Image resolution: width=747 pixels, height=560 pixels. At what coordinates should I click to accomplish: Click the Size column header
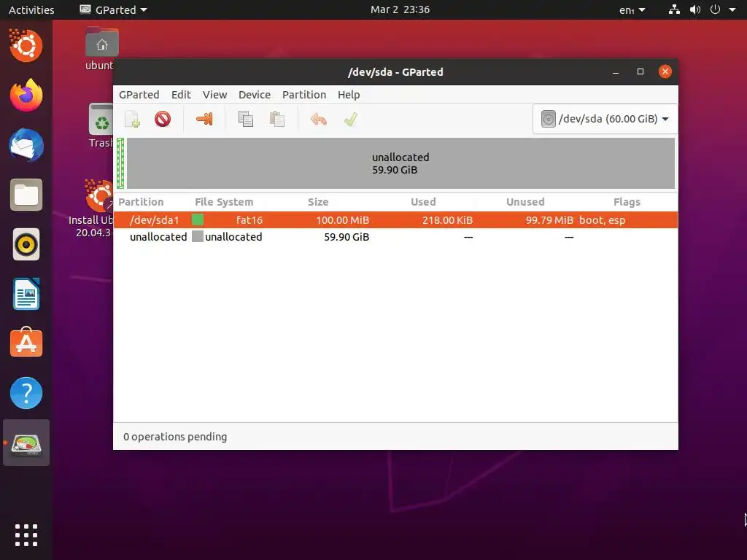[318, 202]
